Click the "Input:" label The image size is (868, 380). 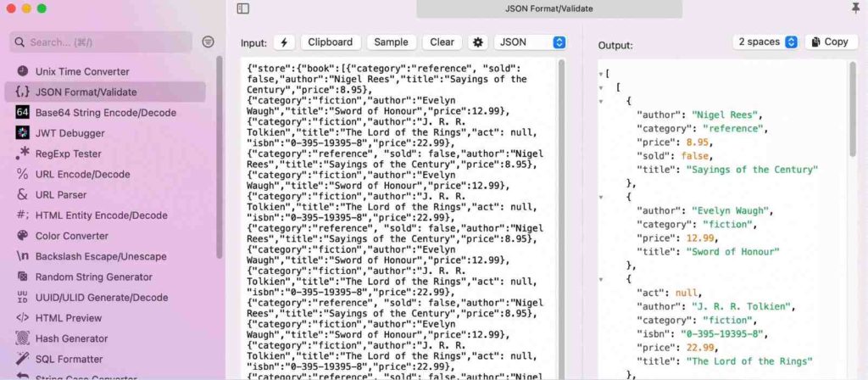point(253,42)
